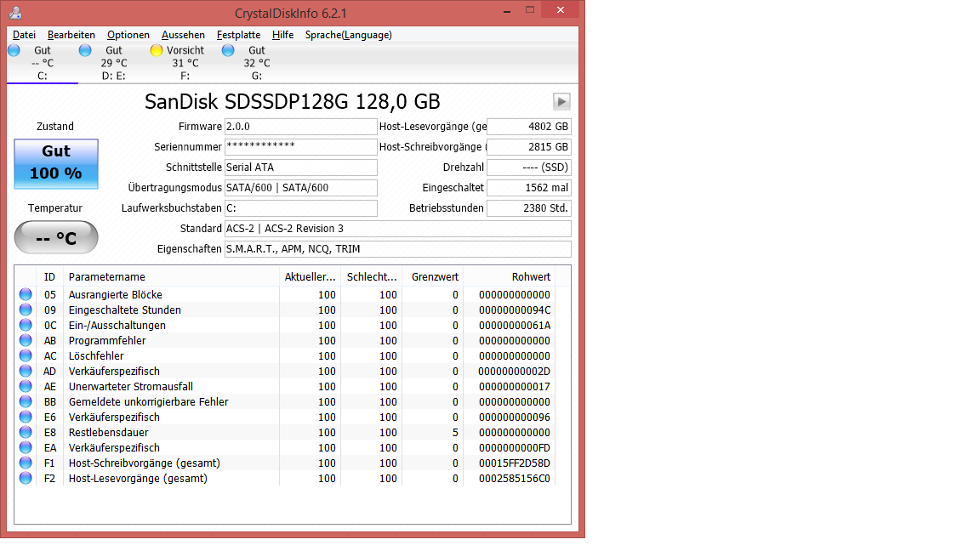Click status icon for Unerwarteter Stromausfall
Image resolution: width=980 pixels, height=551 pixels.
pos(26,386)
